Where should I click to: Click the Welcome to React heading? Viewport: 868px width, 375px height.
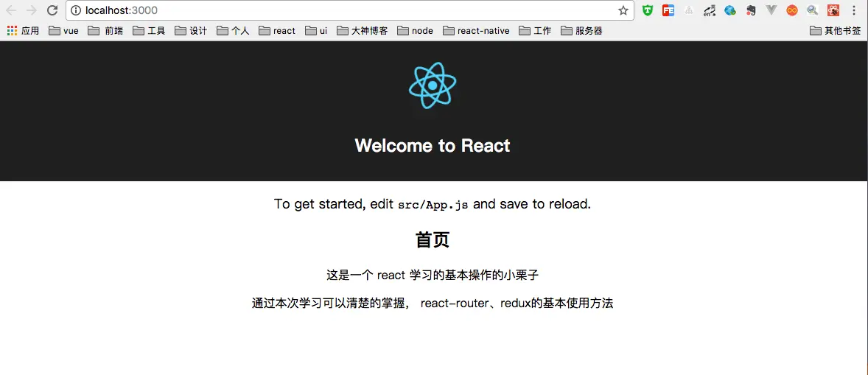coord(433,145)
